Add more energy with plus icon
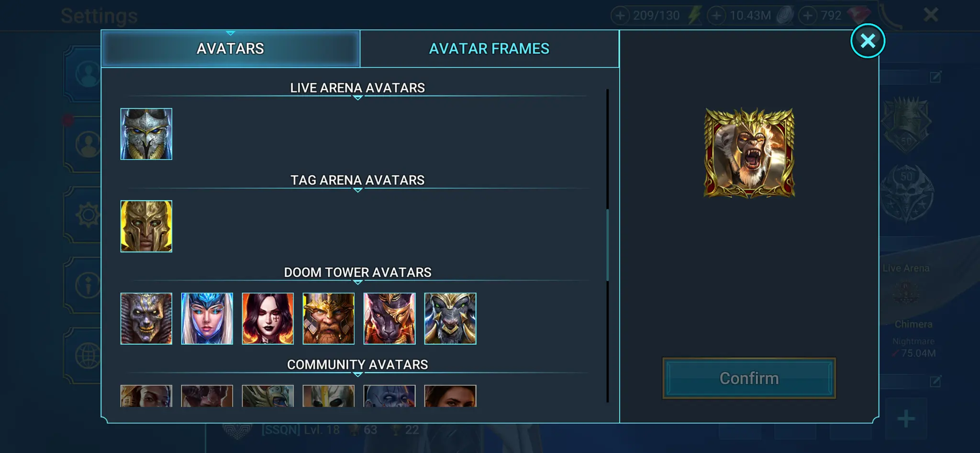980x453 pixels. 620,15
